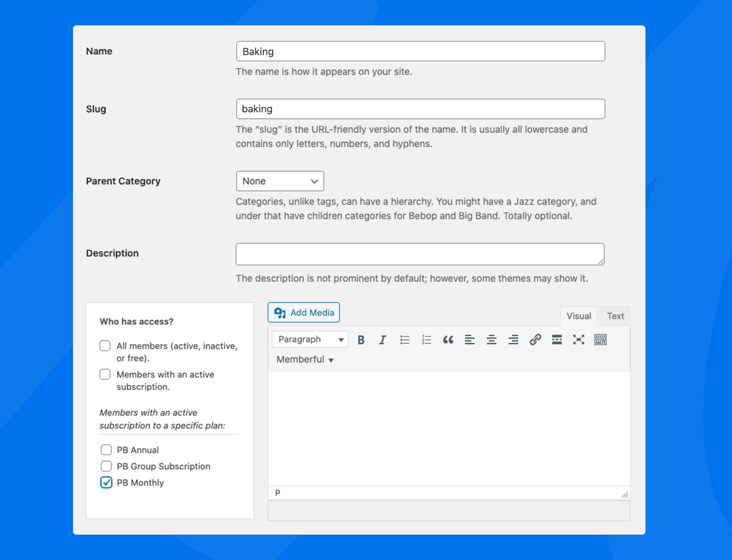This screenshot has height=560, width=732.
Task: Add a blockquote
Action: 448,339
